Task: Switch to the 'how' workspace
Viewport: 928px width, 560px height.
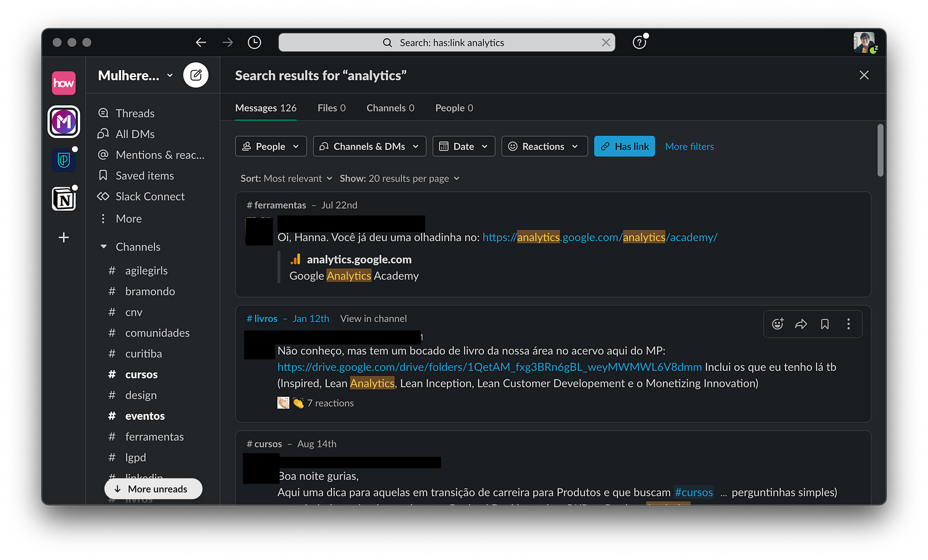Action: pyautogui.click(x=64, y=83)
